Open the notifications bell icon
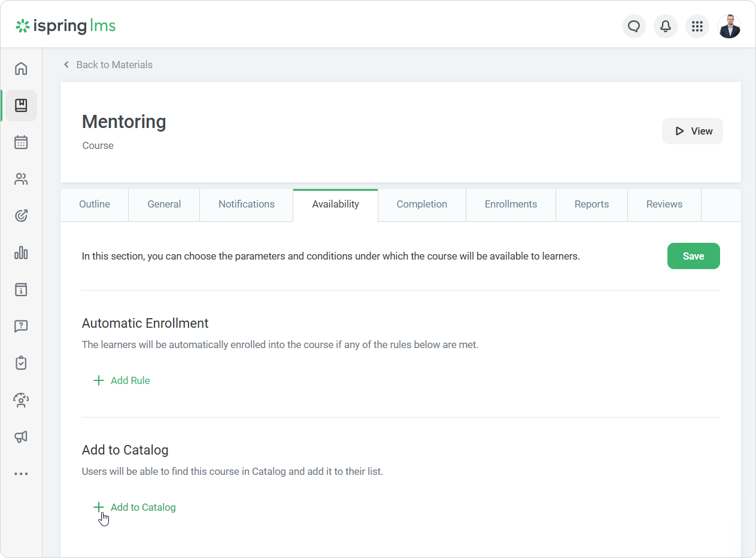 click(x=665, y=26)
